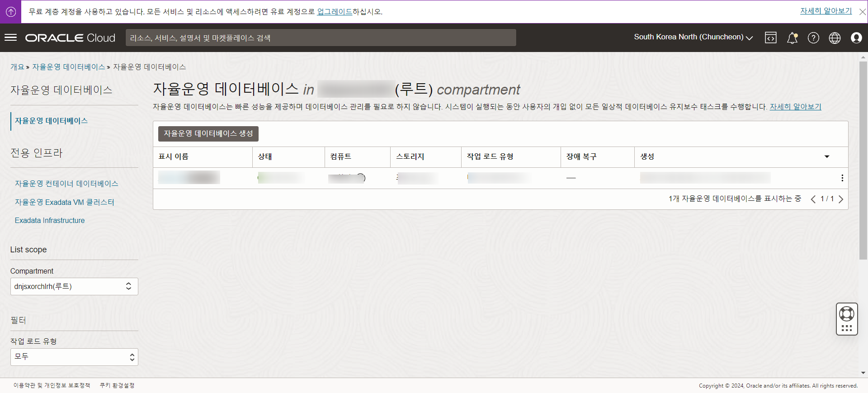Go to the last 자율운영 데이터베이스 breadcrumb

[x=150, y=67]
